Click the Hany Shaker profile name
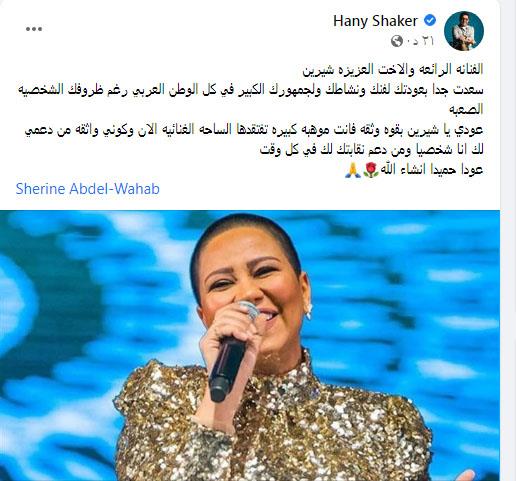The height and width of the screenshot is (481, 516). (x=375, y=21)
